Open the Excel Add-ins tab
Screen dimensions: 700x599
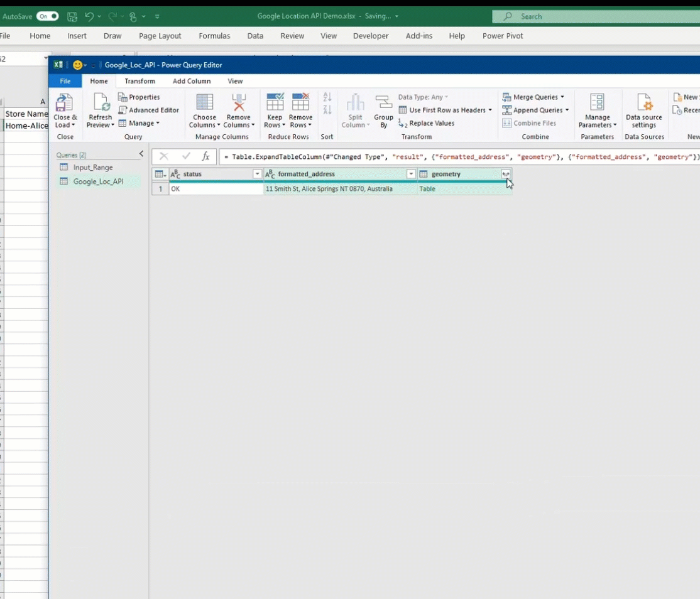click(418, 36)
